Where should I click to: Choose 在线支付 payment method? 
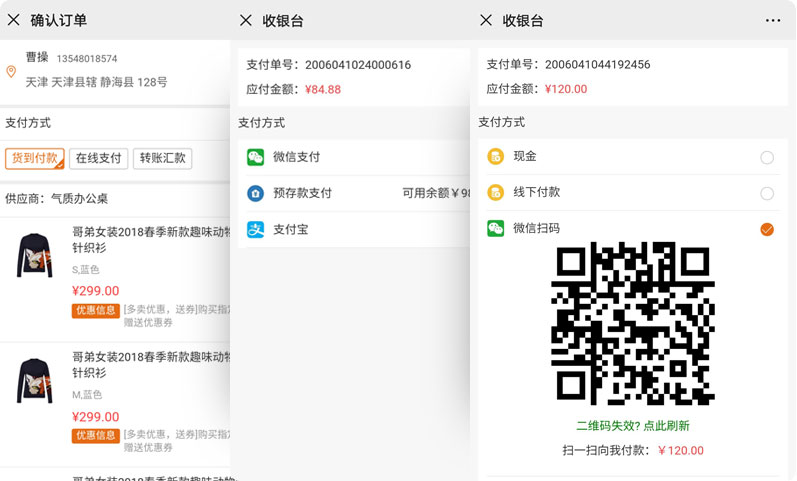coord(99,158)
